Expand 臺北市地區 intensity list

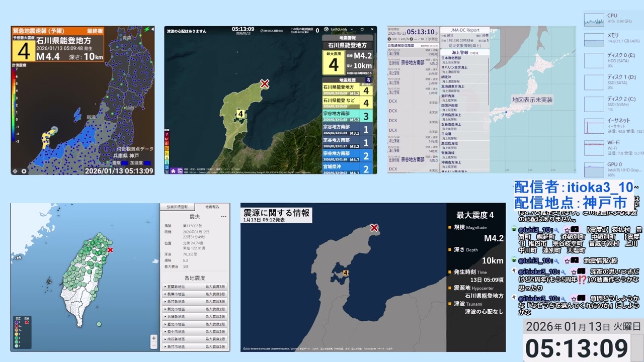tap(194, 324)
